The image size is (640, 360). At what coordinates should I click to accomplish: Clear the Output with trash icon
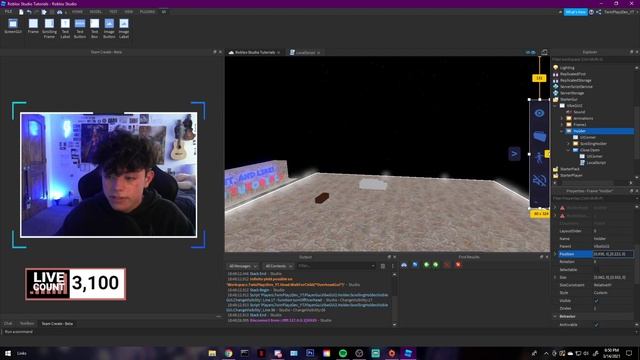pyautogui.click(x=383, y=266)
